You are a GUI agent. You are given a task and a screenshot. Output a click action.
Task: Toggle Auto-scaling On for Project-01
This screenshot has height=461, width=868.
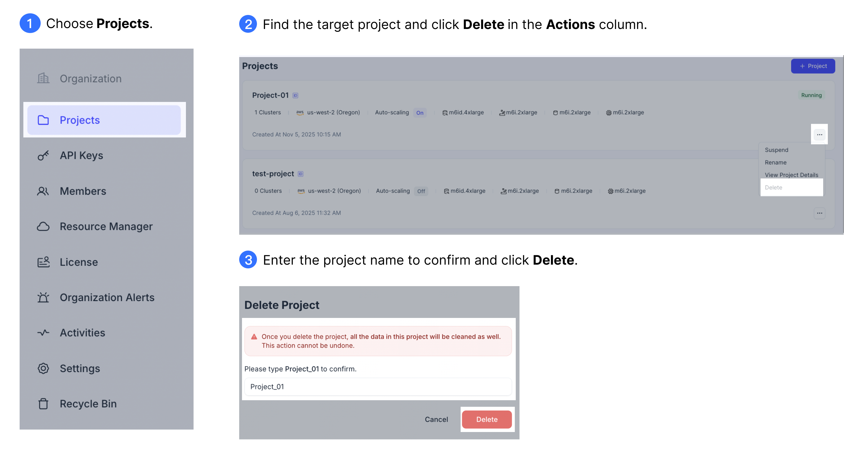(420, 113)
